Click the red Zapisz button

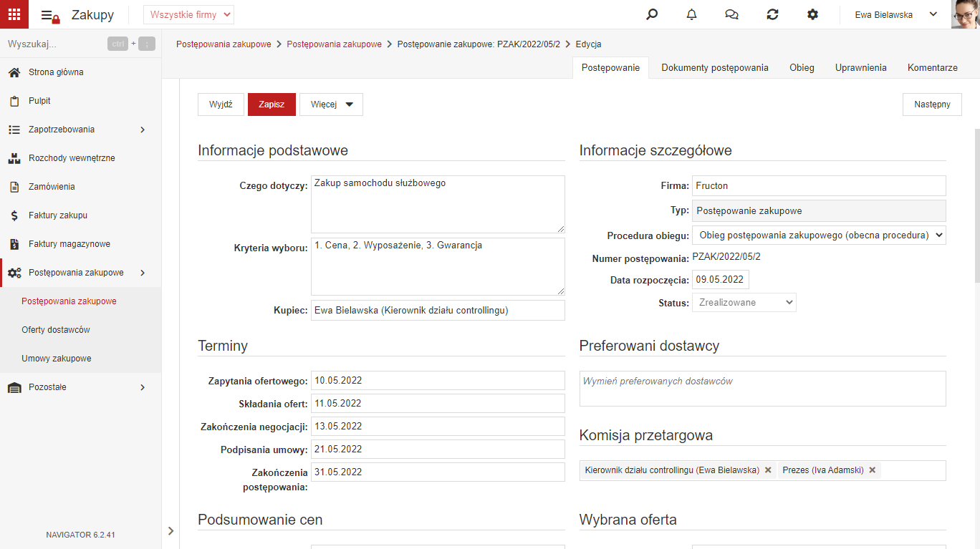[x=272, y=105]
